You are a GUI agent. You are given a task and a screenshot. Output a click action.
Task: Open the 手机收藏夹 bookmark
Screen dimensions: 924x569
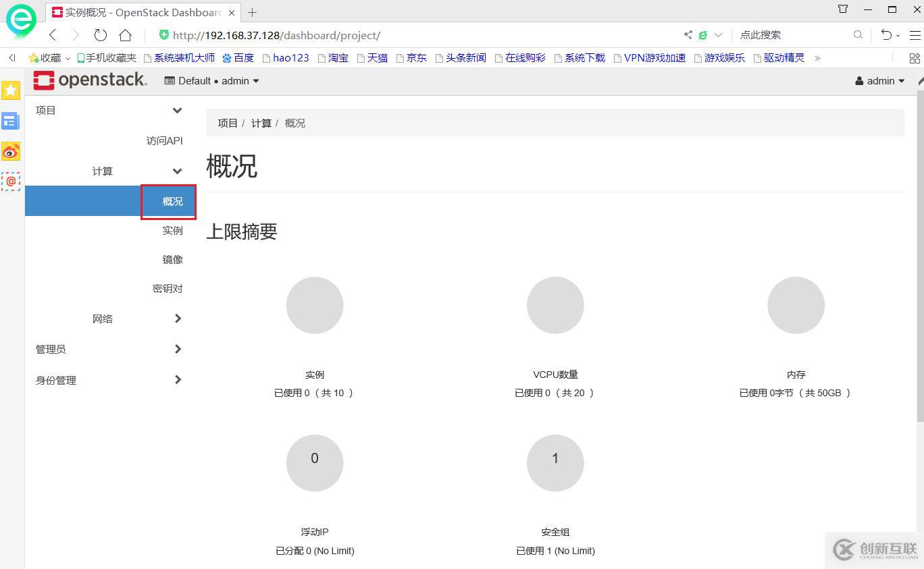click(x=107, y=58)
